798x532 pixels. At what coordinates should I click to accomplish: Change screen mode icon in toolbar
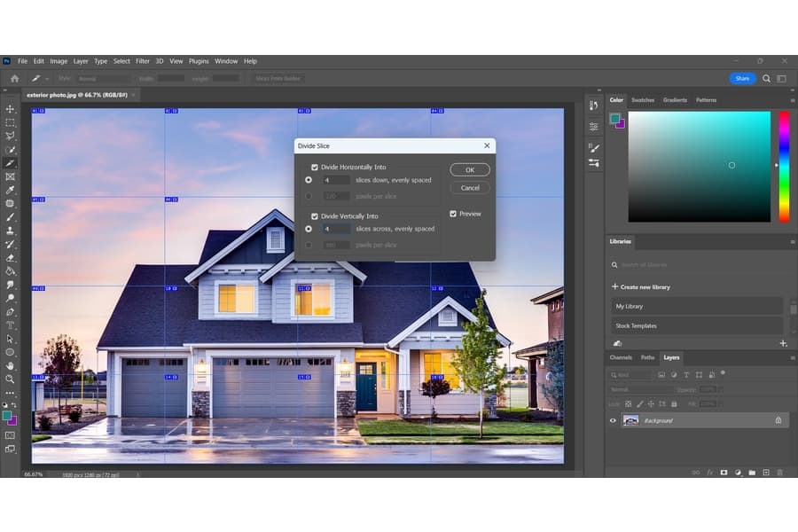coord(10,449)
